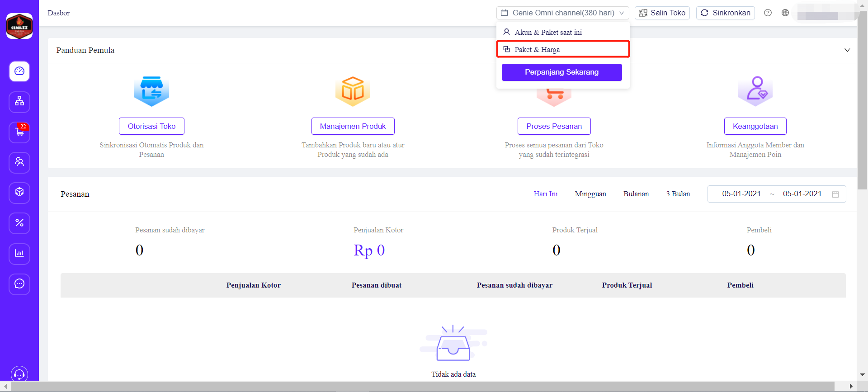868x392 pixels.
Task: Select Akun & Paket saat ini
Action: 548,33
